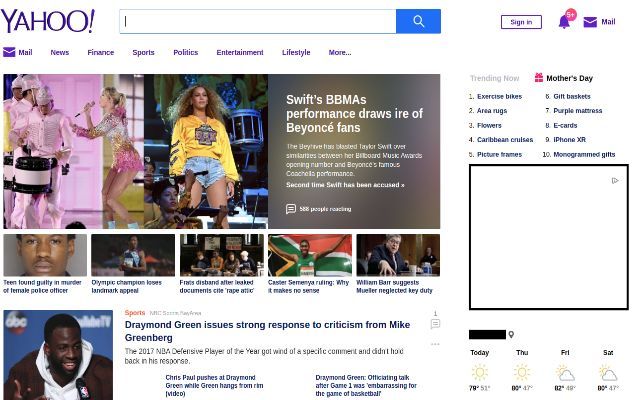Open Frats disband after leaked documents thumbnail
This screenshot has width=635, height=400.
(x=222, y=255)
